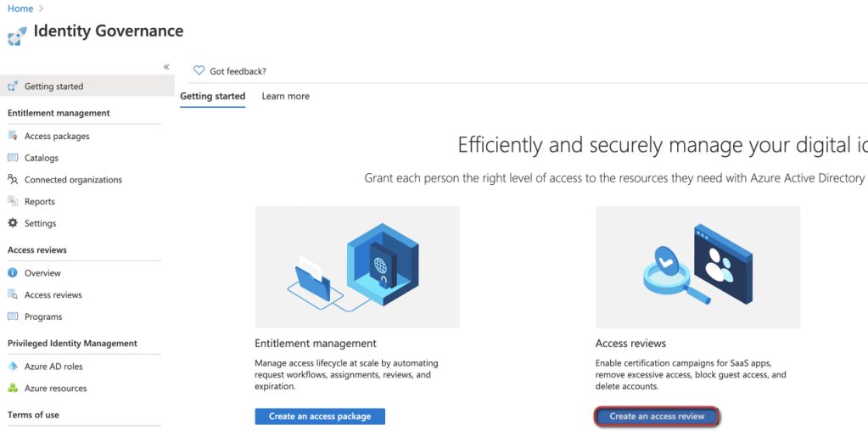Click the Catalogs icon in sidebar
This screenshot has width=868, height=431.
point(13,158)
